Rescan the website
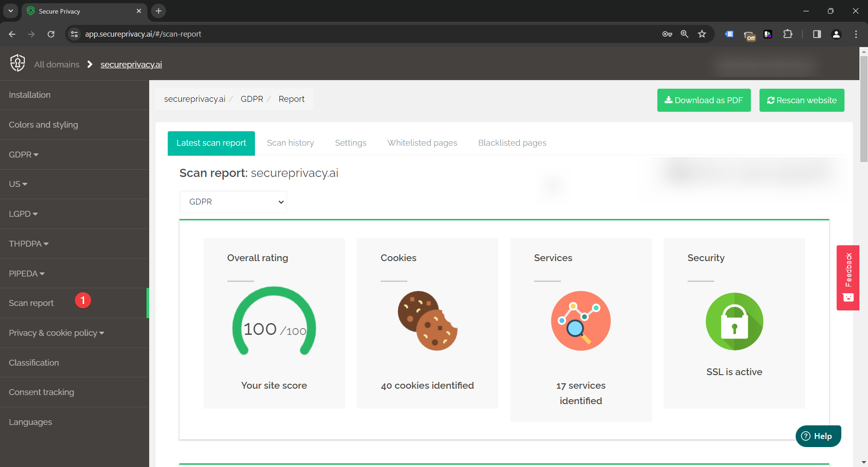Screen dimensions: 868x467 point(802,100)
